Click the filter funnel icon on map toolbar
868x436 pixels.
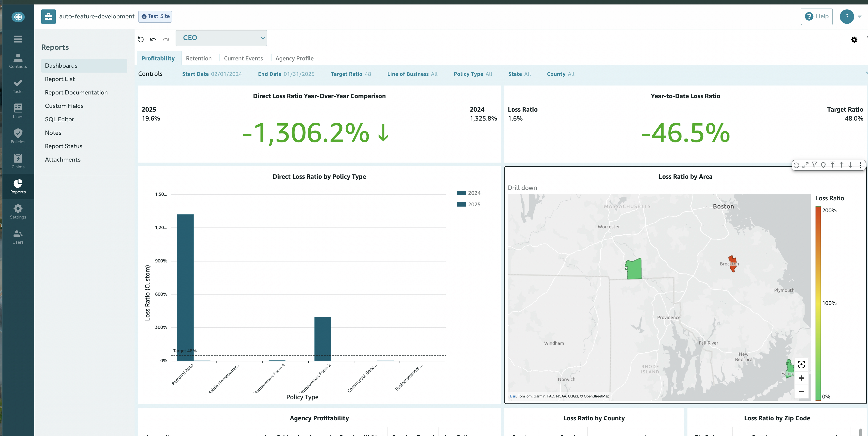[814, 165]
